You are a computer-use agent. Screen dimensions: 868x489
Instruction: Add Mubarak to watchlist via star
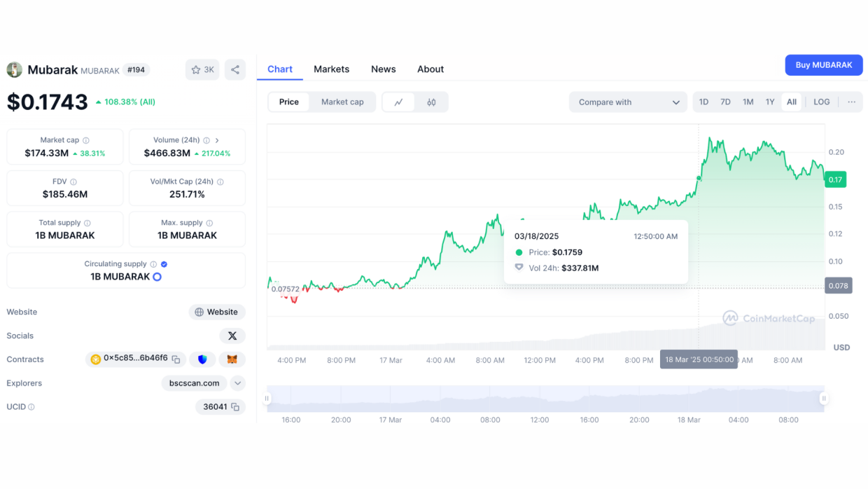202,69
